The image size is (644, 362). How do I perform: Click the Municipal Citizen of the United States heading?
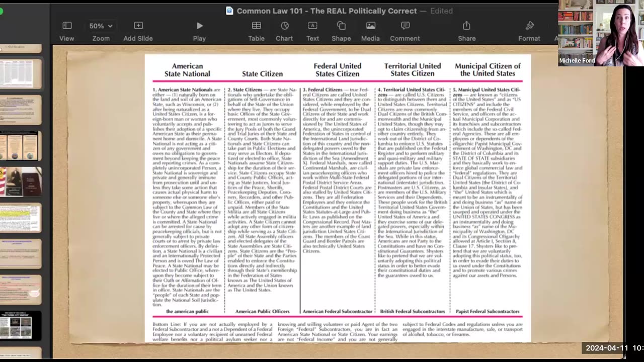click(488, 70)
